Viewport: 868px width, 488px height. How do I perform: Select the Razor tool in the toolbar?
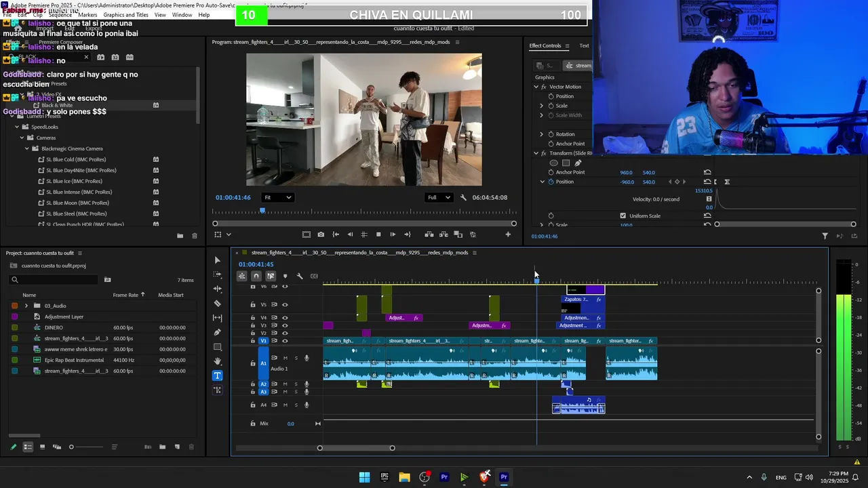[217, 304]
